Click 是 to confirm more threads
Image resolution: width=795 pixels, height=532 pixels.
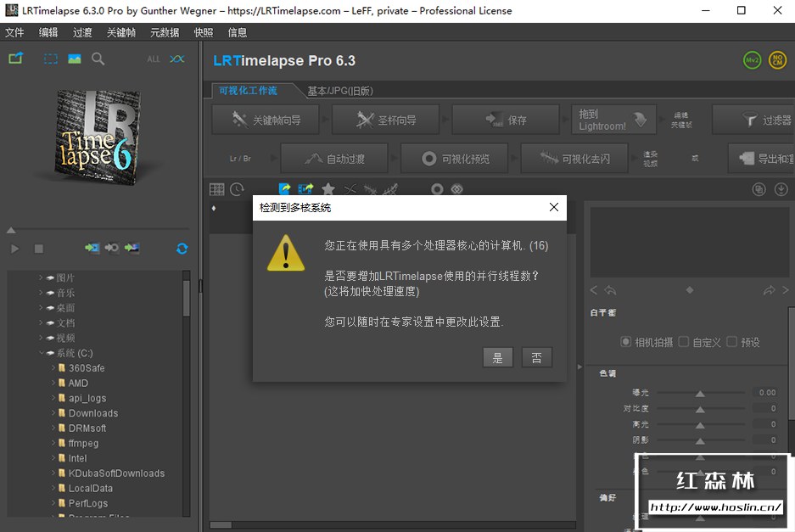point(498,357)
